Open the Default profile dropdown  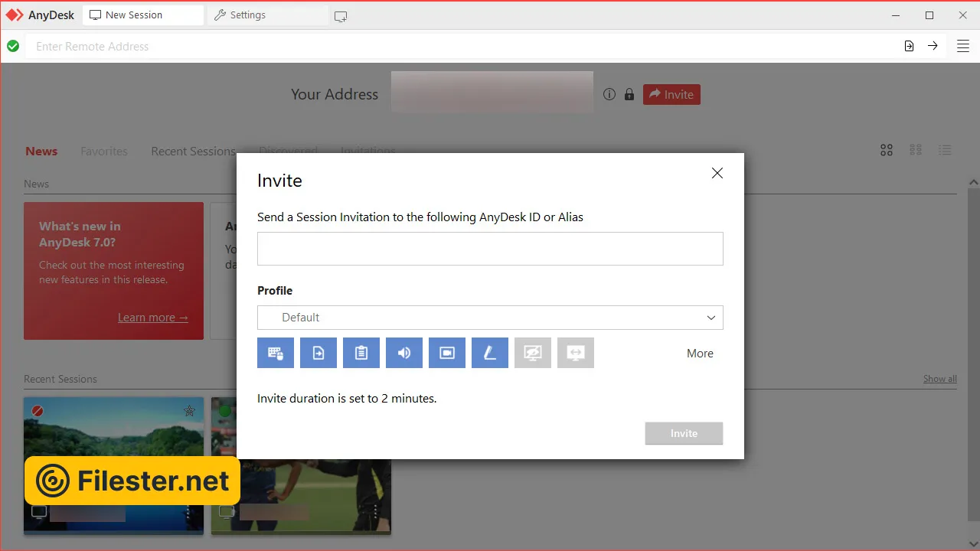[x=490, y=318]
